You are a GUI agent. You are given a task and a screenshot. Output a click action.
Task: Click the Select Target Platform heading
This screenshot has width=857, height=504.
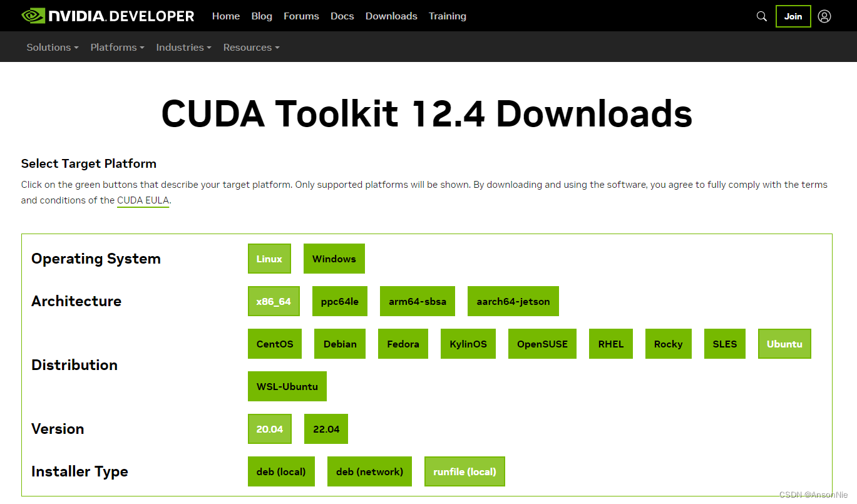pyautogui.click(x=89, y=163)
